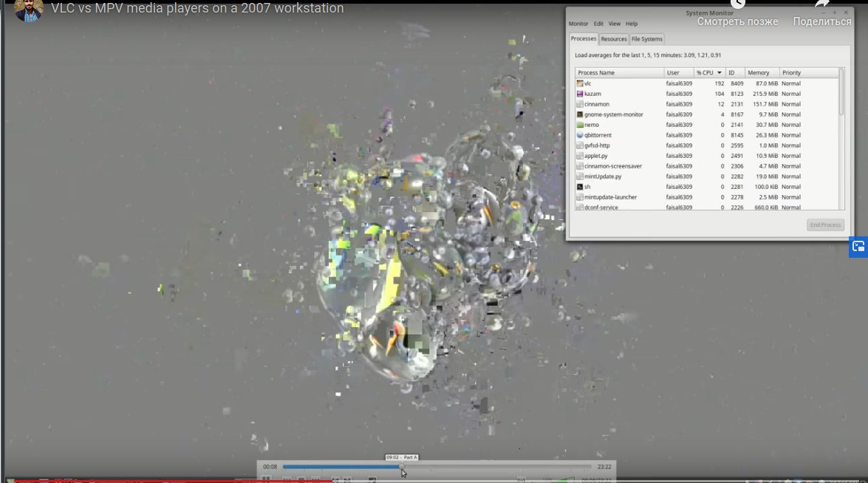The image size is (868, 483).
Task: Click the VLC seek bar handle
Action: point(402,467)
